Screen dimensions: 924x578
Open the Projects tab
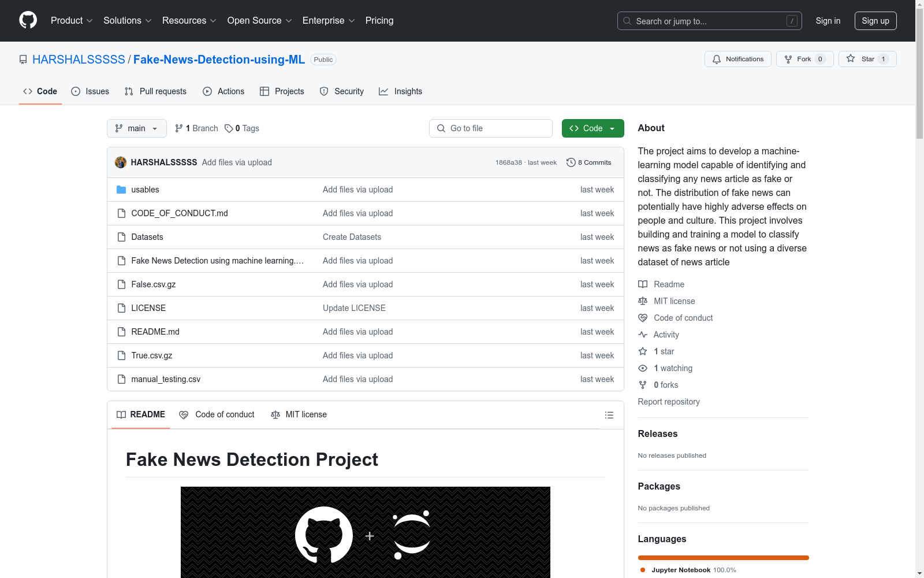pyautogui.click(x=282, y=91)
